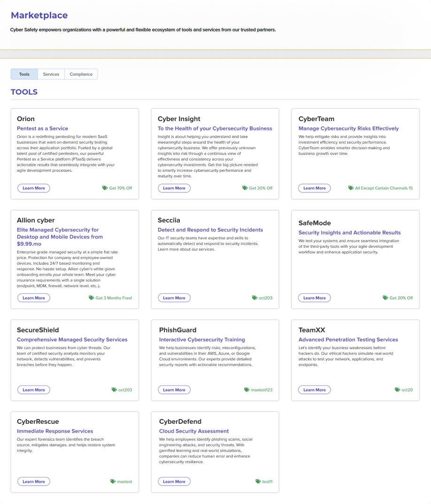This screenshot has width=431, height=504.
Task: Click the tag icon next to test11
Action: pos(258,481)
